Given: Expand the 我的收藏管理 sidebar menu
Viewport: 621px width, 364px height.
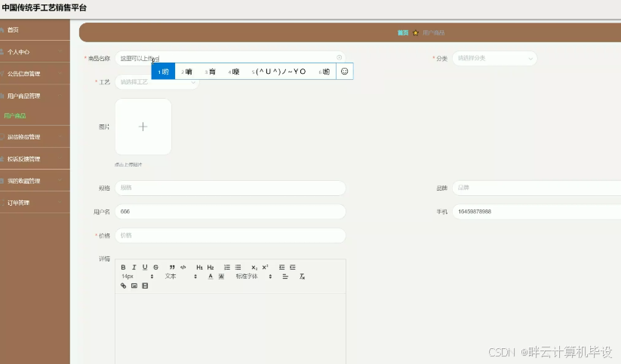Looking at the screenshot, I should pyautogui.click(x=35, y=181).
